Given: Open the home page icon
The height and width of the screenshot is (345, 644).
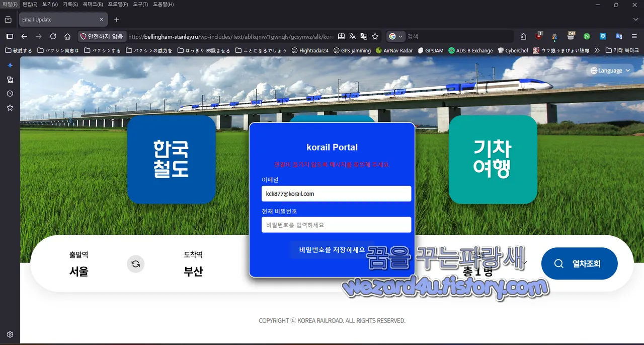Looking at the screenshot, I should pyautogui.click(x=67, y=36).
